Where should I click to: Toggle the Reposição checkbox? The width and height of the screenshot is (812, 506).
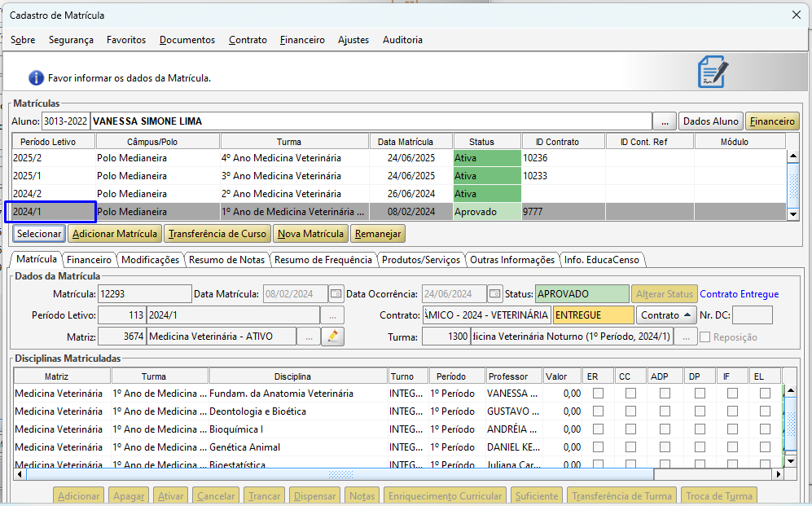click(704, 337)
